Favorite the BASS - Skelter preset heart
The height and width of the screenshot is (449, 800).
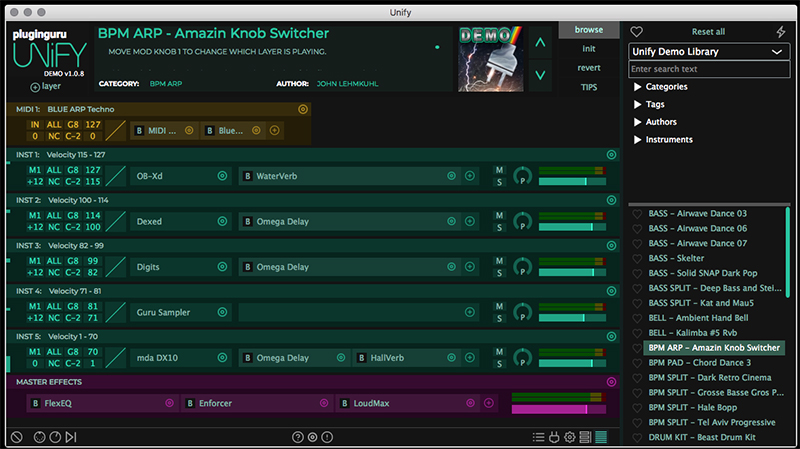pyautogui.click(x=637, y=259)
